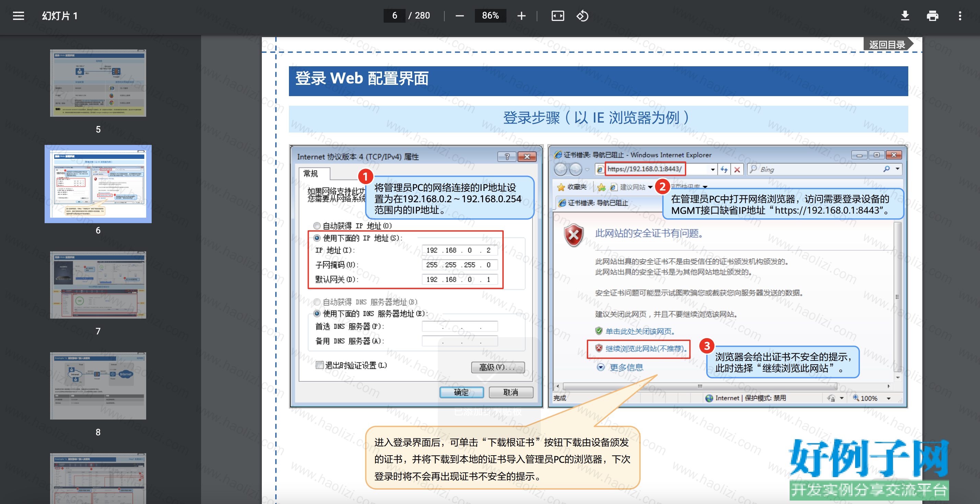Viewport: 980px width, 504px height.
Task: Open the 收藏夹 favorites button
Action: pyautogui.click(x=572, y=187)
